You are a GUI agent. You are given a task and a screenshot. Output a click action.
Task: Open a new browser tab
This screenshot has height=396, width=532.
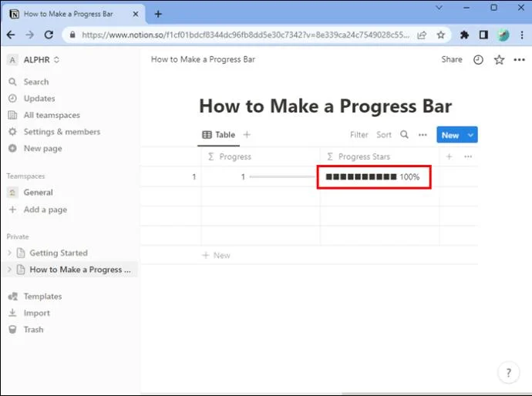click(x=158, y=14)
